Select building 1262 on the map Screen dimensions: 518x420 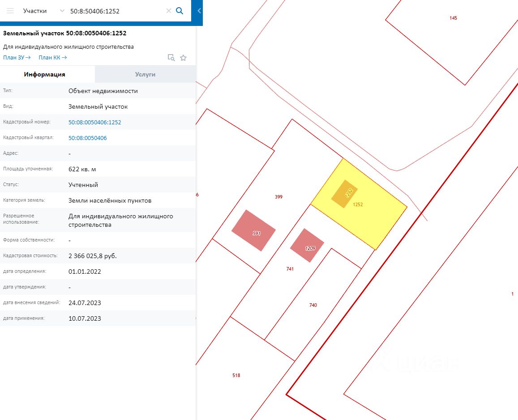coord(345,194)
